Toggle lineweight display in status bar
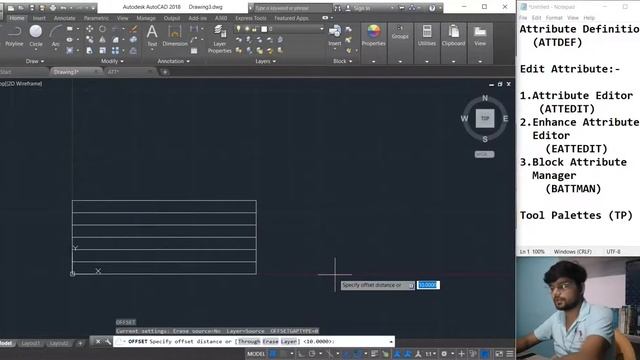The height and width of the screenshot is (360, 640). tap(374, 354)
